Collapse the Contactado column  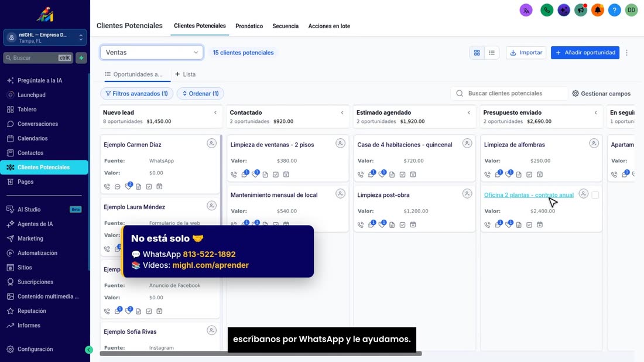click(x=342, y=112)
